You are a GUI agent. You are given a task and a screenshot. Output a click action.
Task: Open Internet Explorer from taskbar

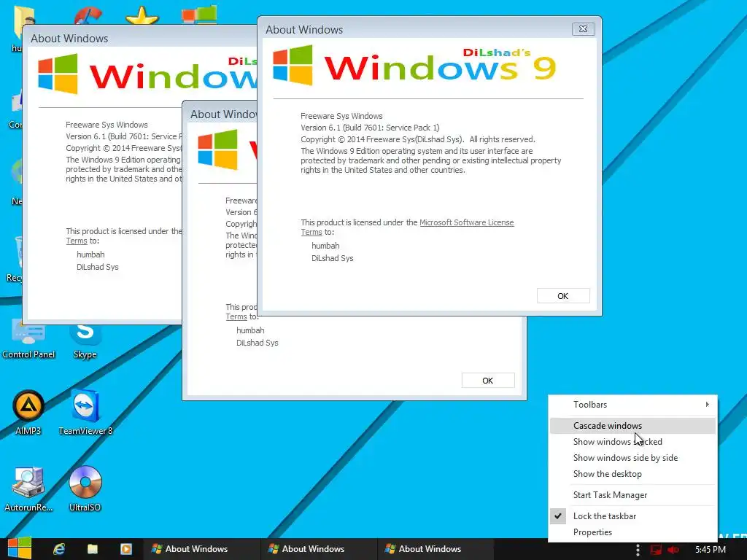(59, 549)
